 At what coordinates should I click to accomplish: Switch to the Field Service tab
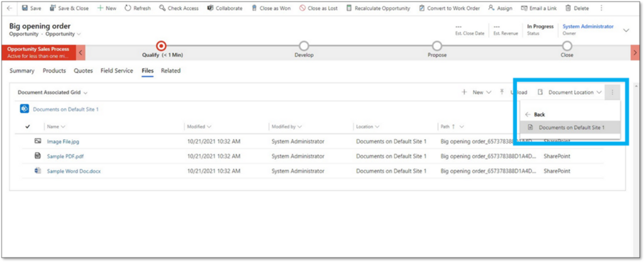pyautogui.click(x=116, y=71)
